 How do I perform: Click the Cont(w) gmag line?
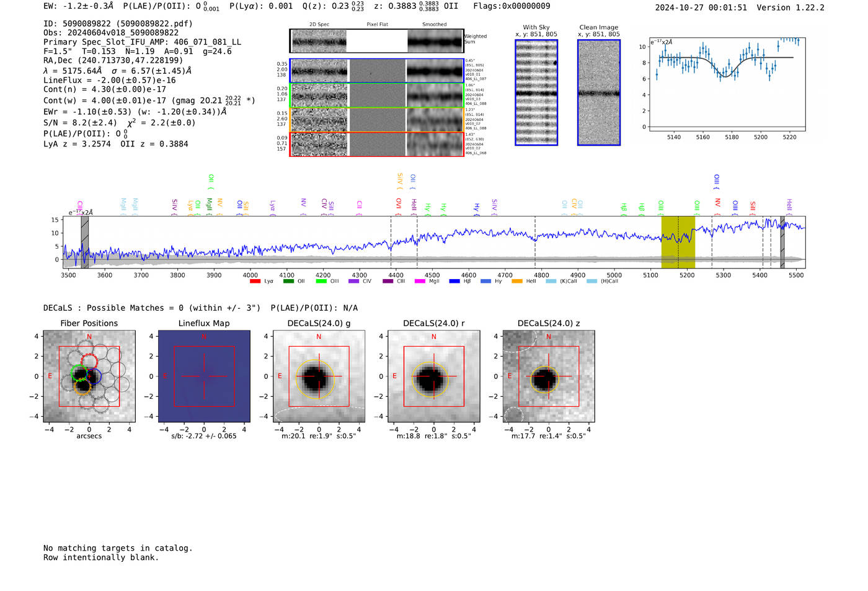(x=149, y=100)
